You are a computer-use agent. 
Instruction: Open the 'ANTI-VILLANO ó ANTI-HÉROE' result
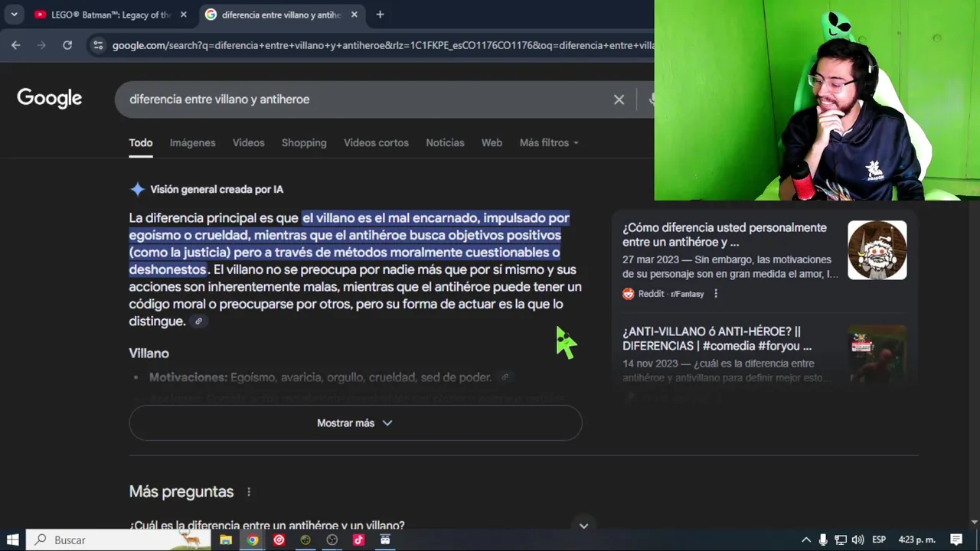pos(717,338)
